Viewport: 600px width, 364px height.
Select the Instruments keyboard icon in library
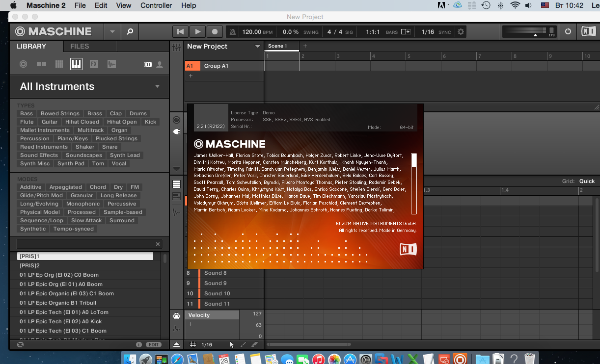pos(76,64)
